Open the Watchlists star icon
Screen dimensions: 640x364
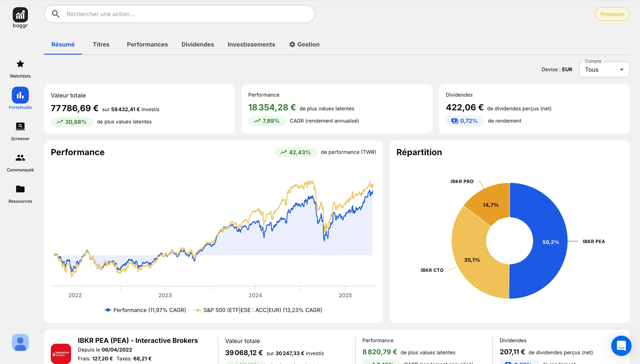(x=20, y=64)
